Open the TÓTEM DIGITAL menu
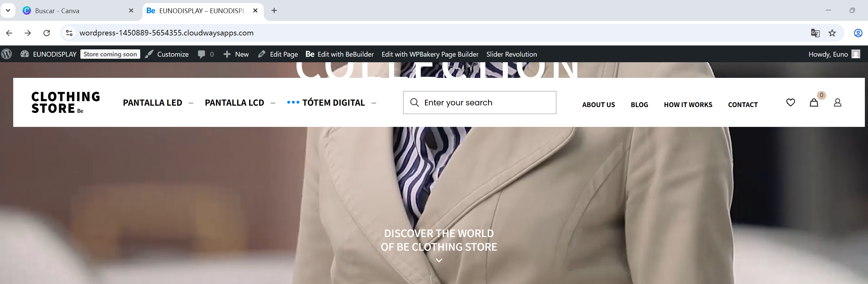 333,103
